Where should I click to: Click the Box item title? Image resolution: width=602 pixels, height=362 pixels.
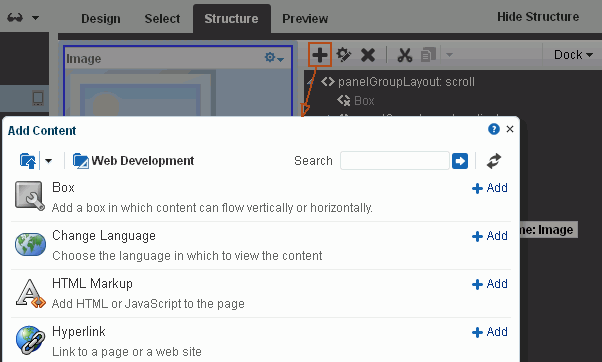coord(63,187)
